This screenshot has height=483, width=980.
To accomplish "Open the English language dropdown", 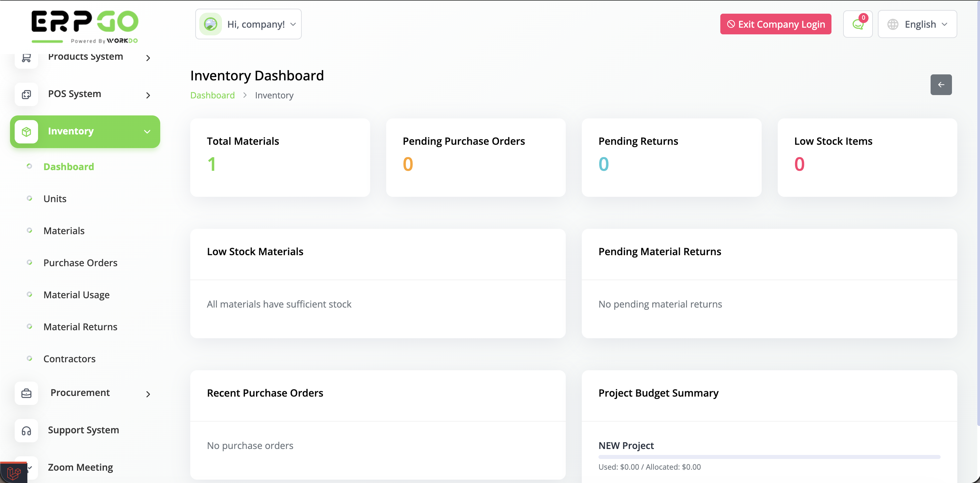I will [x=917, y=24].
